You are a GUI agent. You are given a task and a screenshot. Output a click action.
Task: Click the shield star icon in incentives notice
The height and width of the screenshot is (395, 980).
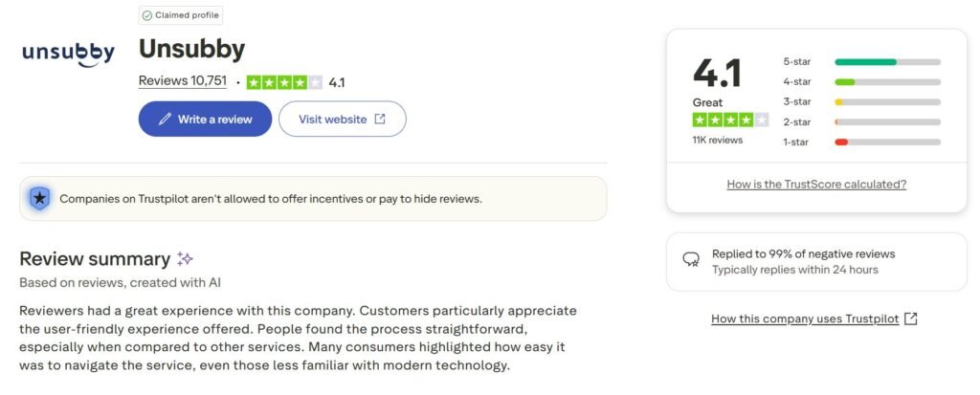tap(39, 198)
